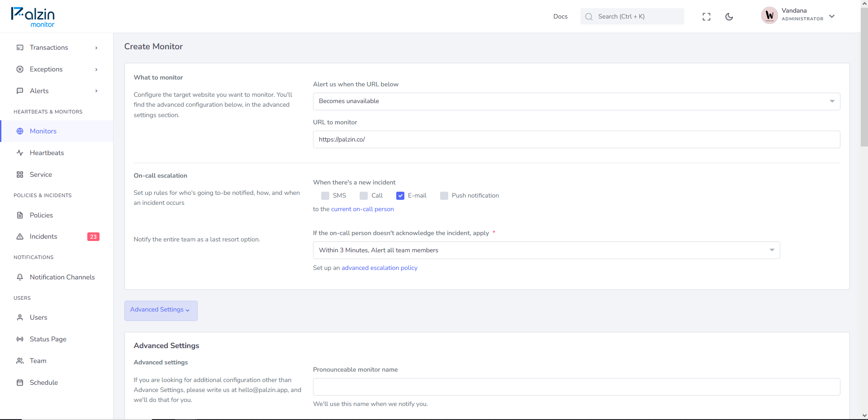
Task: Switch to dark mode moon icon
Action: point(729,17)
